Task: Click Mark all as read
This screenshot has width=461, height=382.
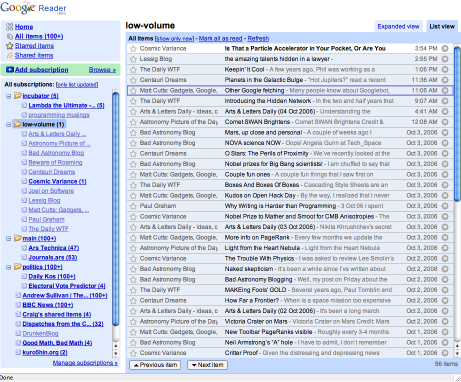Action: click(221, 39)
